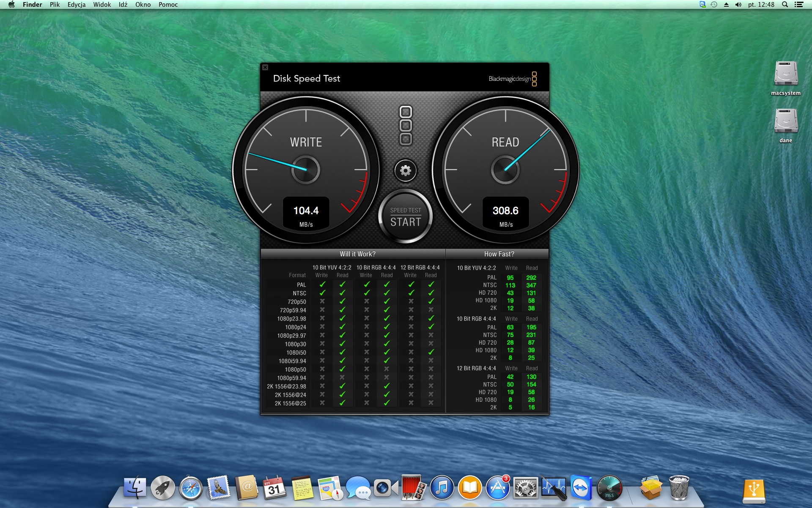The width and height of the screenshot is (812, 508).
Task: Click read value 292 in How Fast
Action: pos(531,278)
